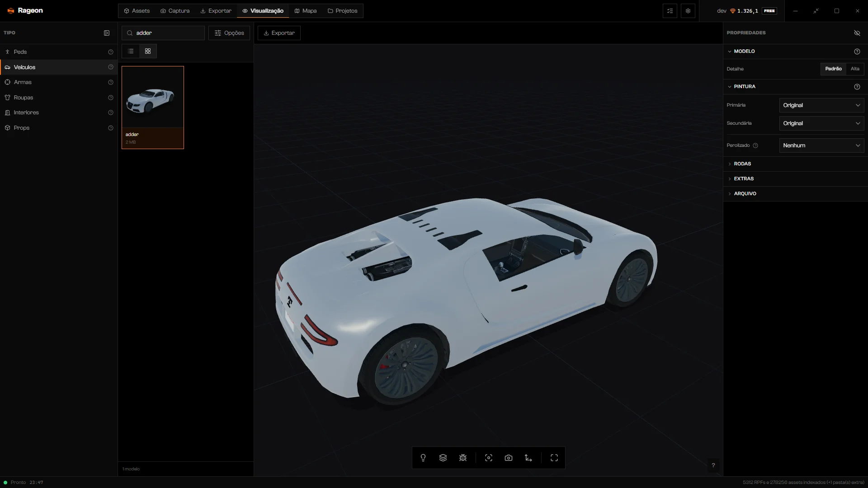
Task: Click help icon beside Pintura section
Action: pos(857,86)
